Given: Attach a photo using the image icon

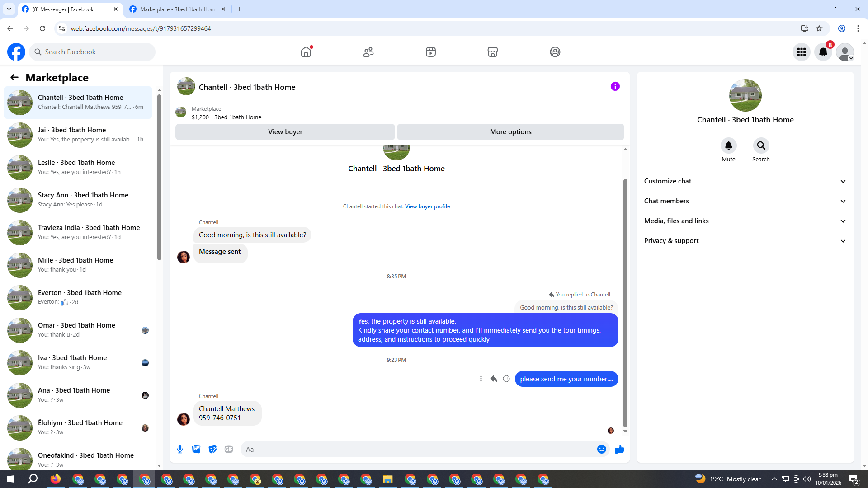Looking at the screenshot, I should pos(196,449).
